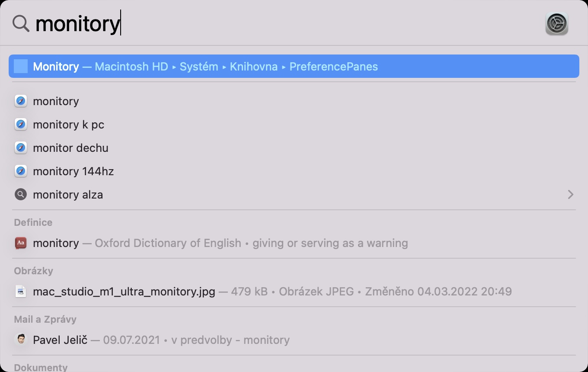
Task: Click Pavel Jelič's avatar icon
Action: coord(21,340)
